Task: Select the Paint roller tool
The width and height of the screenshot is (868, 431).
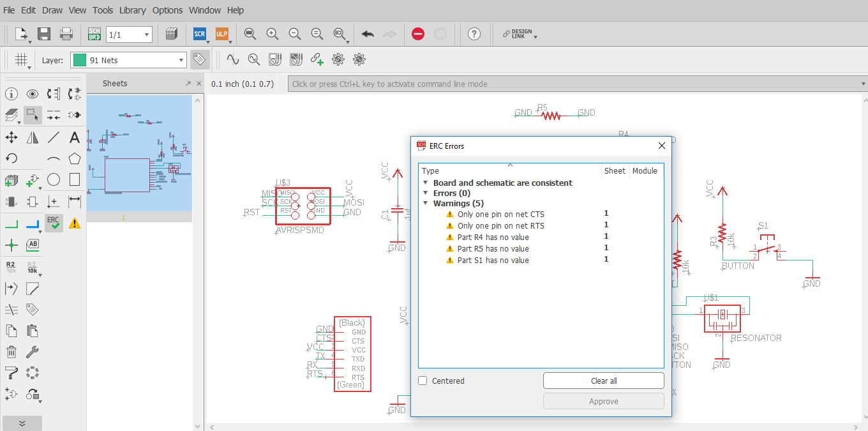Action: pos(11,373)
